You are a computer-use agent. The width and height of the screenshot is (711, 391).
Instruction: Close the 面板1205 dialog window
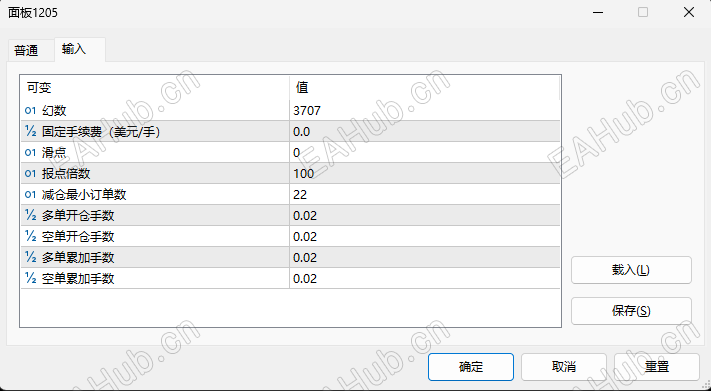point(689,12)
